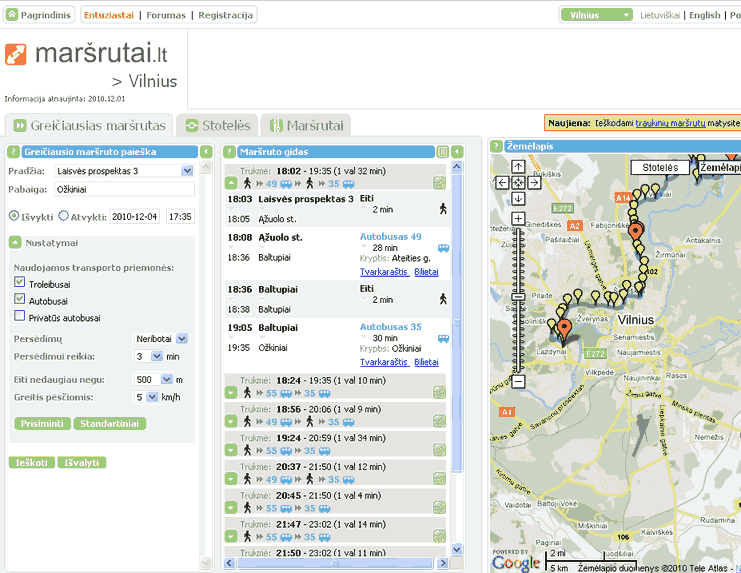
Task: Open the Persėdimui reikia minutes dropdown
Action: tap(156, 356)
